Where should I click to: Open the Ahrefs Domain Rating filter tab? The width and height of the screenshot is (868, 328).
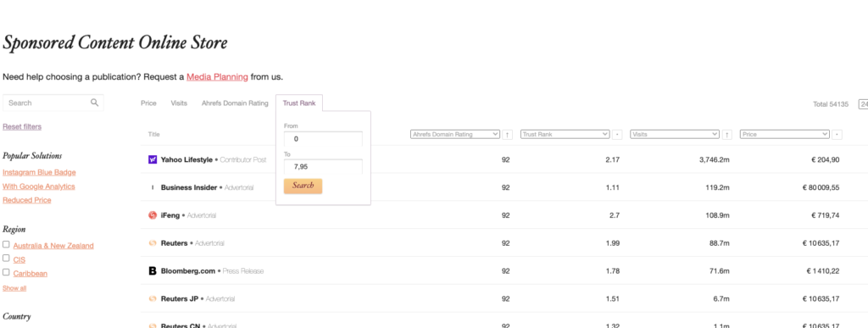tap(235, 103)
